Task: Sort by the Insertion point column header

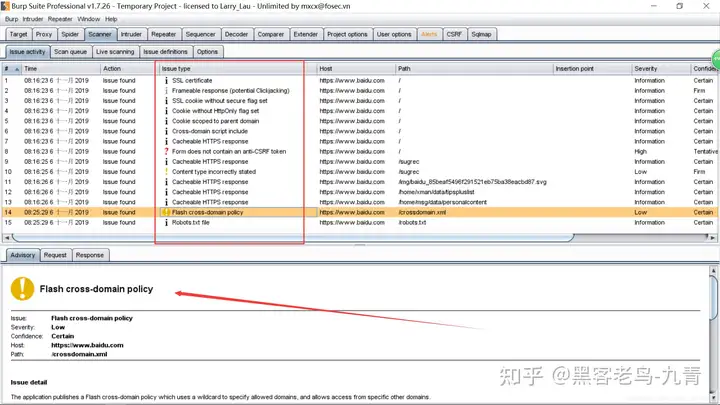Action: coord(592,68)
